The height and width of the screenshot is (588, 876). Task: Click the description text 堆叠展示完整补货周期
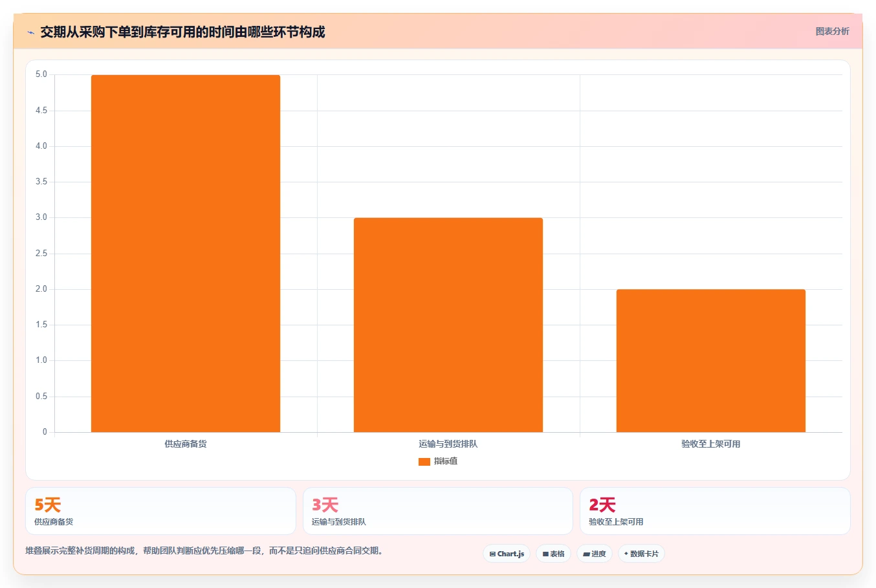[204, 550]
